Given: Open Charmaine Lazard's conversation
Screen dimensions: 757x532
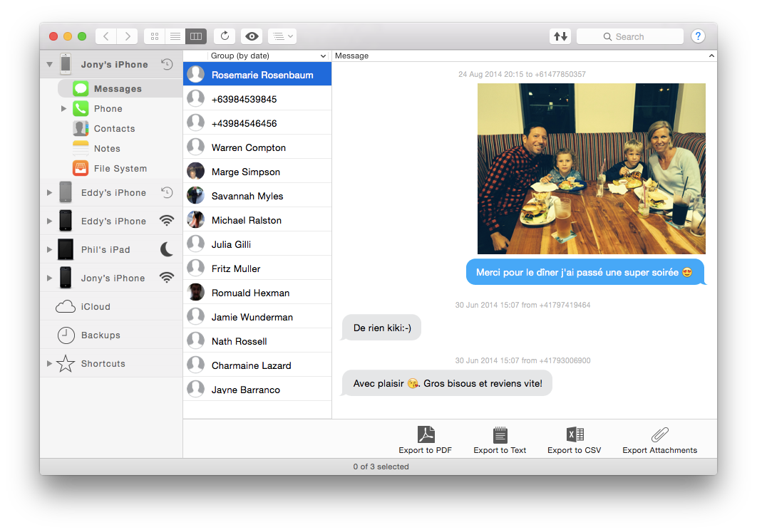Looking at the screenshot, I should tap(257, 365).
